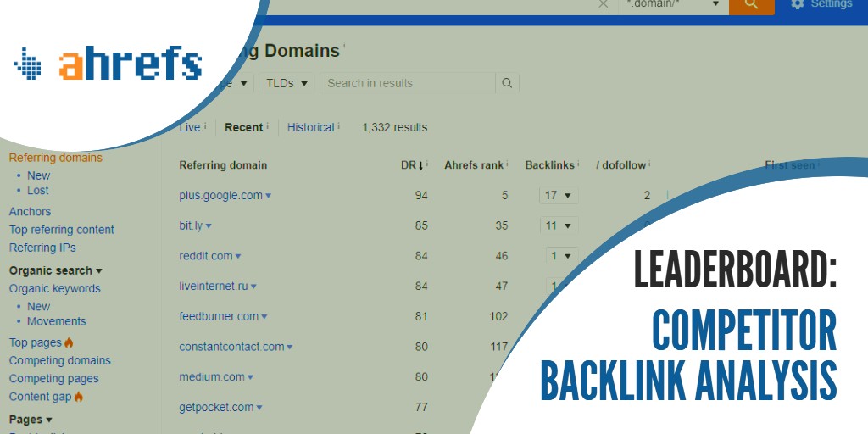The height and width of the screenshot is (434, 868).
Task: Click the magnifier icon beside Search in results
Action: 507,83
